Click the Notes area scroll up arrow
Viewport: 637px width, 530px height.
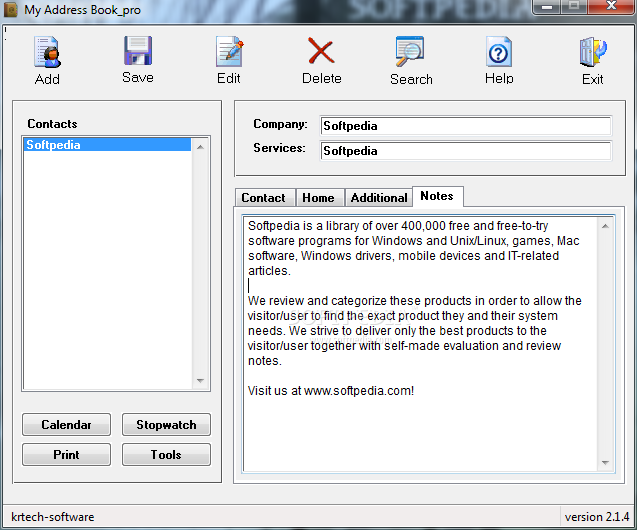[x=605, y=226]
